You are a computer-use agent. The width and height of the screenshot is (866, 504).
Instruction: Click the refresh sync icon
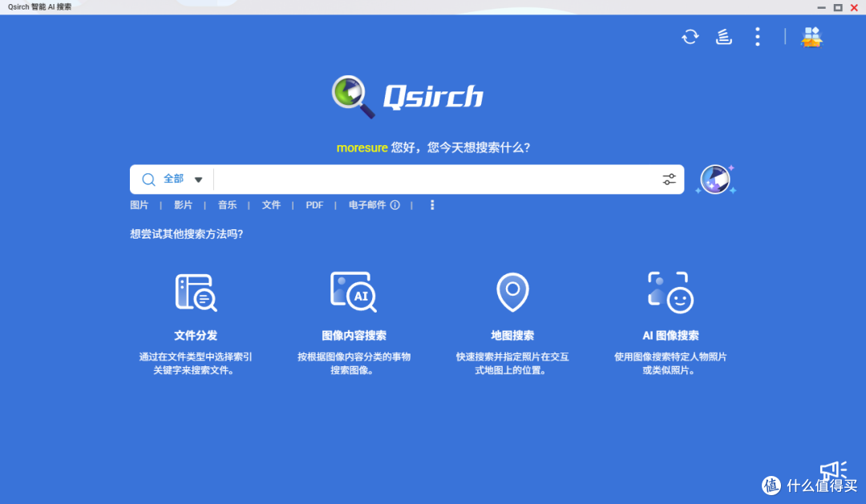click(690, 37)
